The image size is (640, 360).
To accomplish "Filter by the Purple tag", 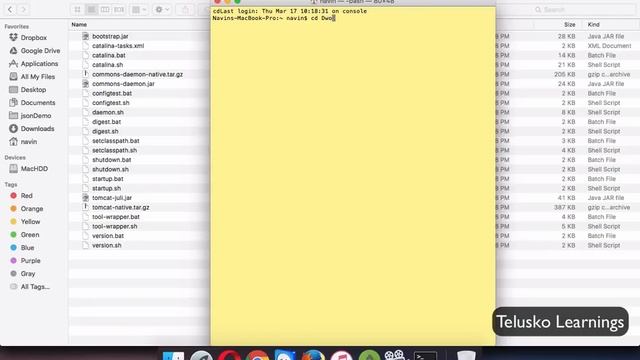I will click(30, 260).
